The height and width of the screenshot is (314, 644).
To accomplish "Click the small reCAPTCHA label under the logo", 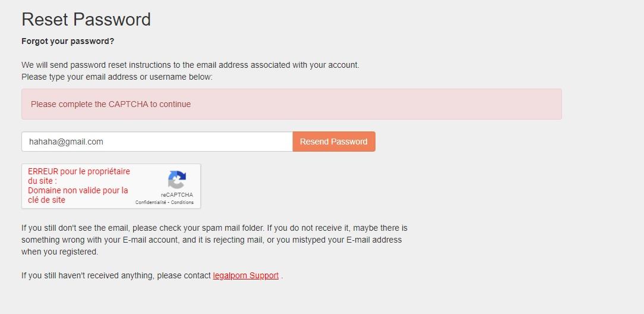I will pos(176,194).
